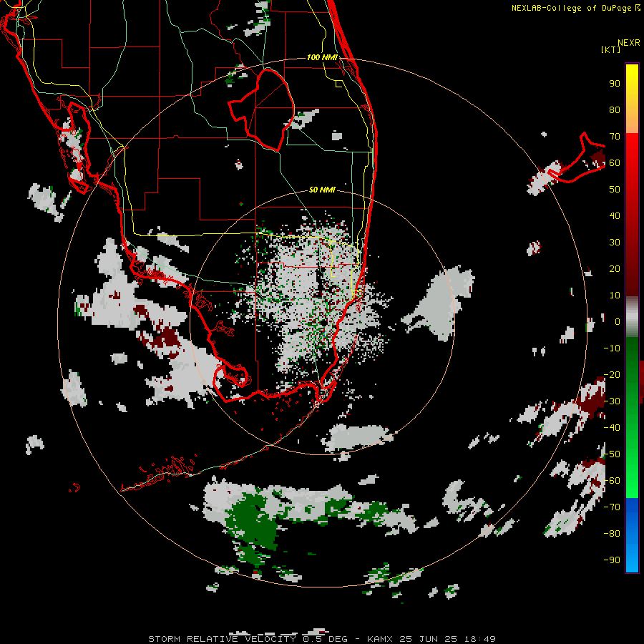Click the 50 NMI range ring label
The width and height of the screenshot is (644, 644).
click(322, 190)
